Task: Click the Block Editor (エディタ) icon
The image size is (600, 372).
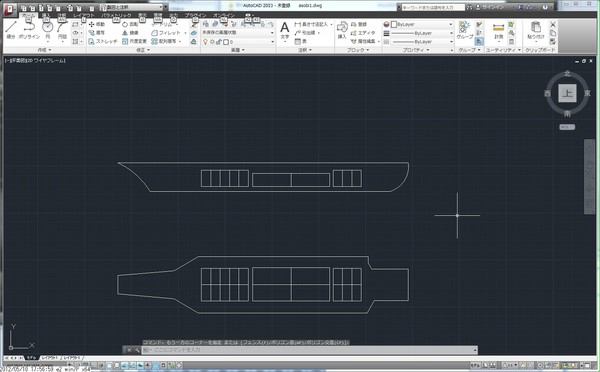Action: (363, 33)
